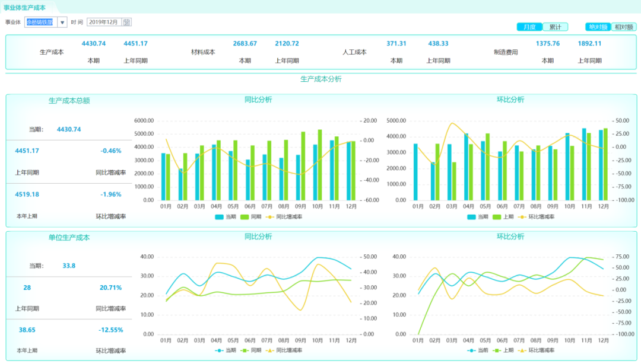Select 绝对额 absolute amount mode
The height and width of the screenshot is (364, 641).
tap(598, 27)
